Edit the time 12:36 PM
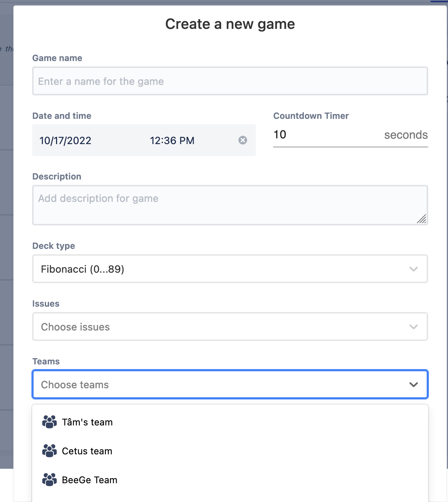This screenshot has height=502, width=448. pyautogui.click(x=172, y=140)
